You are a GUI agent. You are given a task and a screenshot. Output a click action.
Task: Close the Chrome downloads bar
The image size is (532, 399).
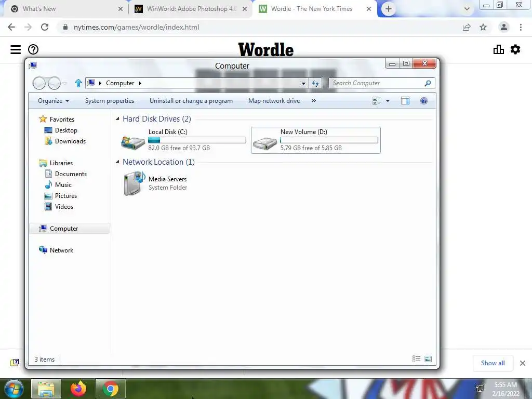coord(523,363)
